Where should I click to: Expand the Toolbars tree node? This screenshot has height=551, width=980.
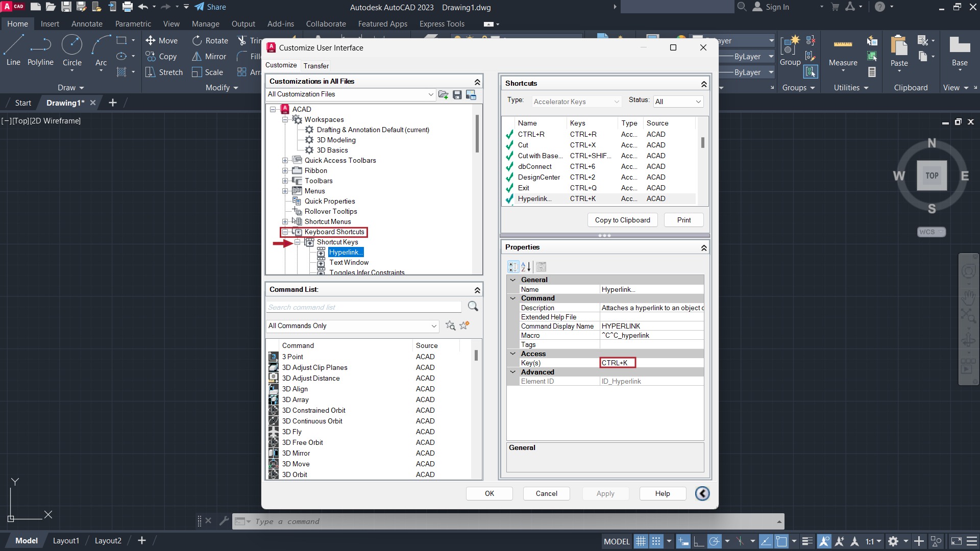[285, 181]
